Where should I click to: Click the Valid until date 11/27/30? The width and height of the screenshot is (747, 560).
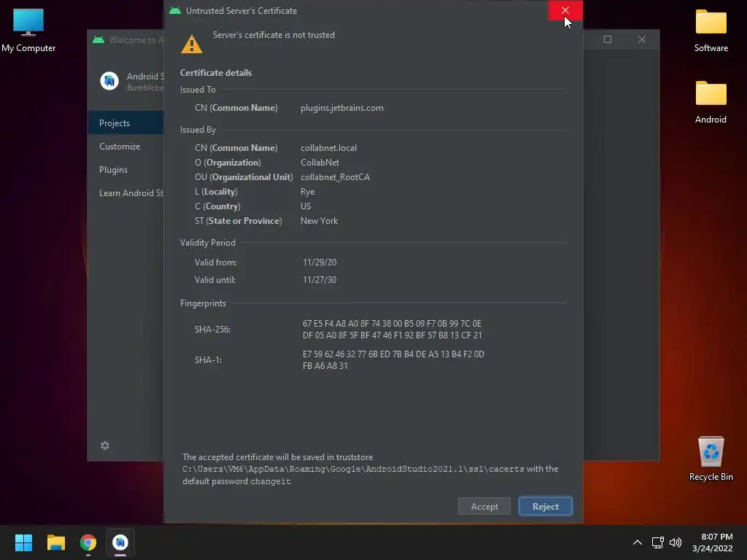coord(320,280)
